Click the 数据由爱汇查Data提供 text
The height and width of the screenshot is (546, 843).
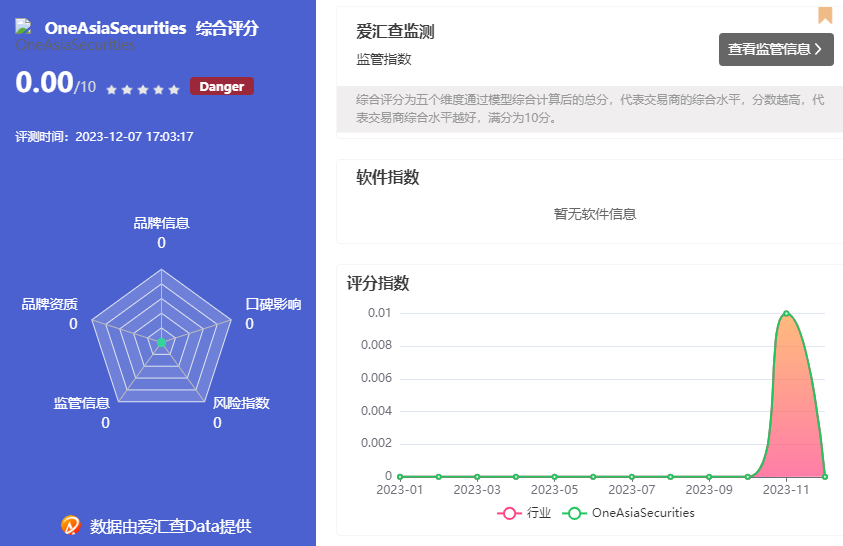(x=170, y=526)
